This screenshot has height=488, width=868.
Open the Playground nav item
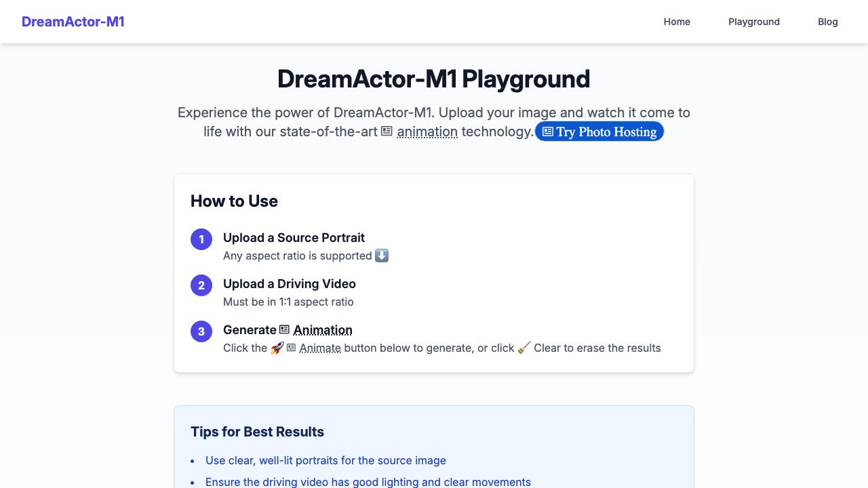coord(754,22)
